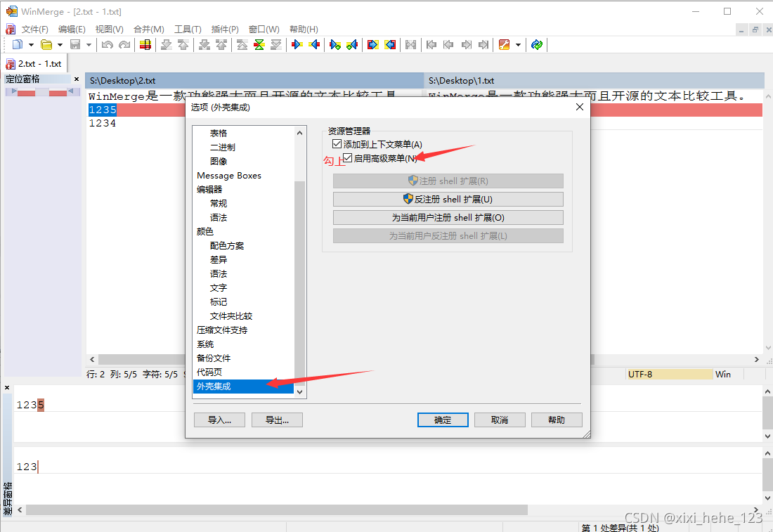Close the 选项 (外壳集成) dialog with the X
The width and height of the screenshot is (773, 532).
tap(580, 107)
